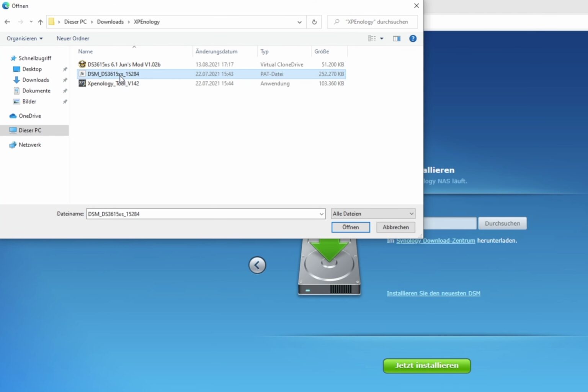588x392 pixels.
Task: Click the Help question mark icon
Action: [413, 38]
